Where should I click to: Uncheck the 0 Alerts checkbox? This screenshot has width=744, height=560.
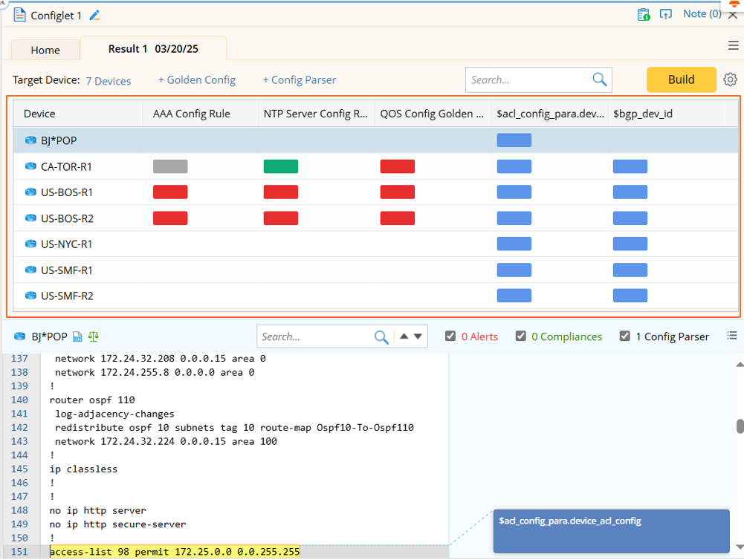pos(450,336)
